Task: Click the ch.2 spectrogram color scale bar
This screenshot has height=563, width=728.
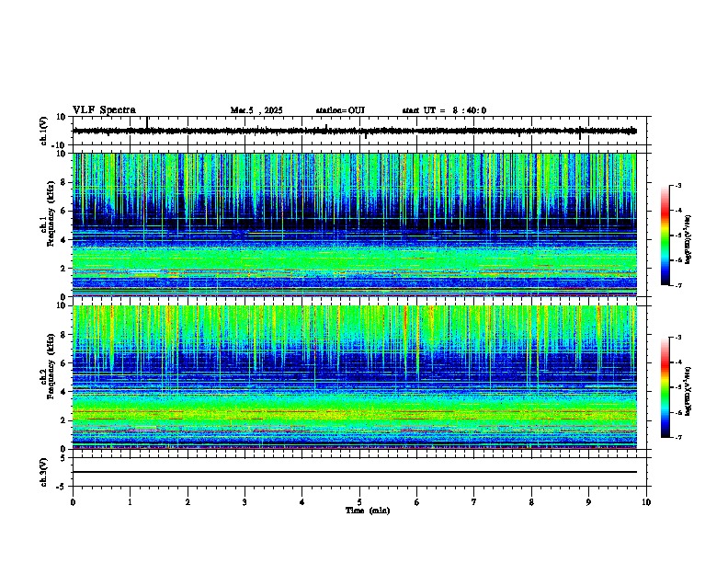Action: pos(665,387)
